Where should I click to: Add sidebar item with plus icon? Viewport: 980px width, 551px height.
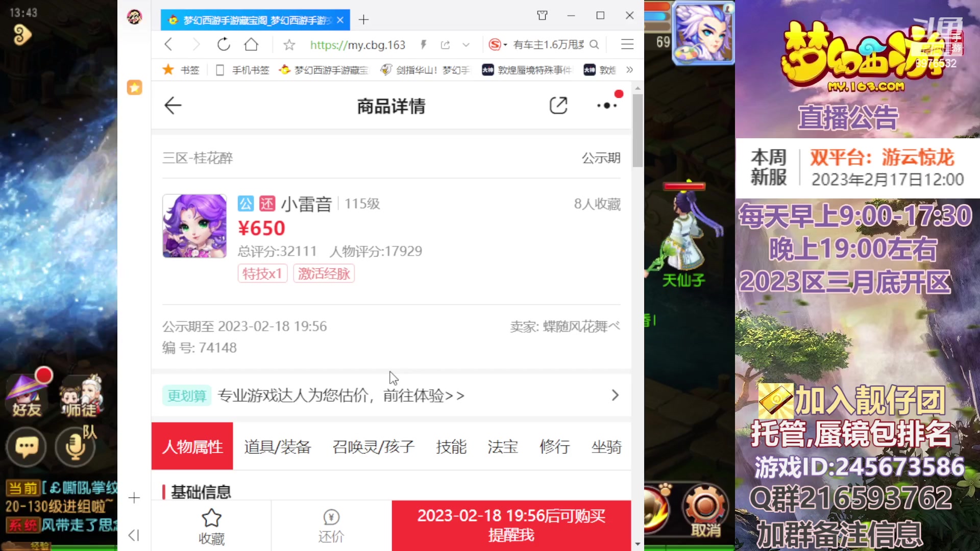[x=134, y=498]
